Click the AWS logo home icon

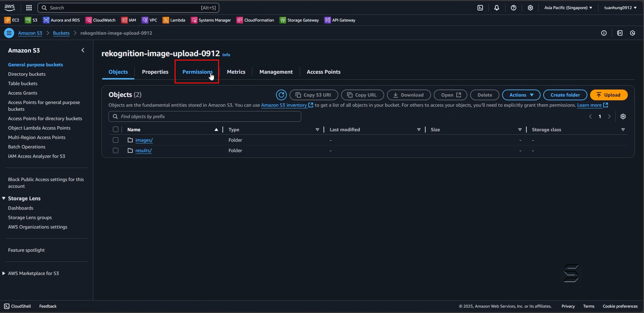(x=9, y=7)
